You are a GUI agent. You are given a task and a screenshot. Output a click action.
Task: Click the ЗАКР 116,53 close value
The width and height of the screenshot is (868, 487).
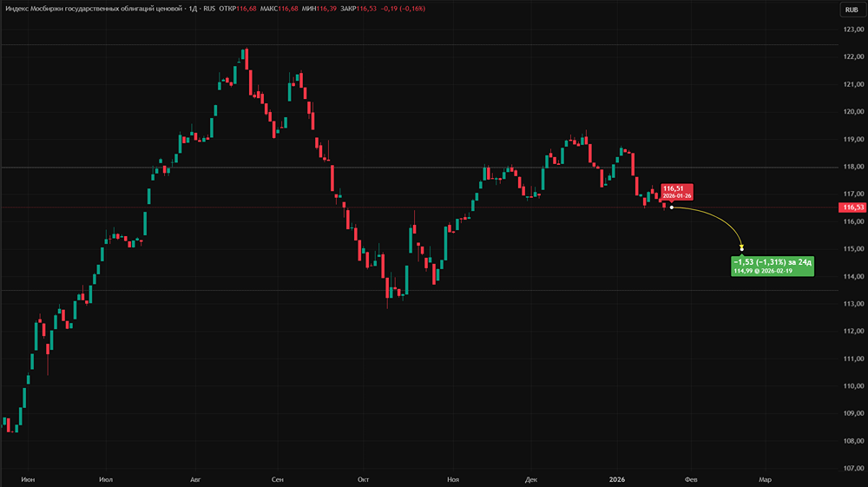[x=358, y=9]
